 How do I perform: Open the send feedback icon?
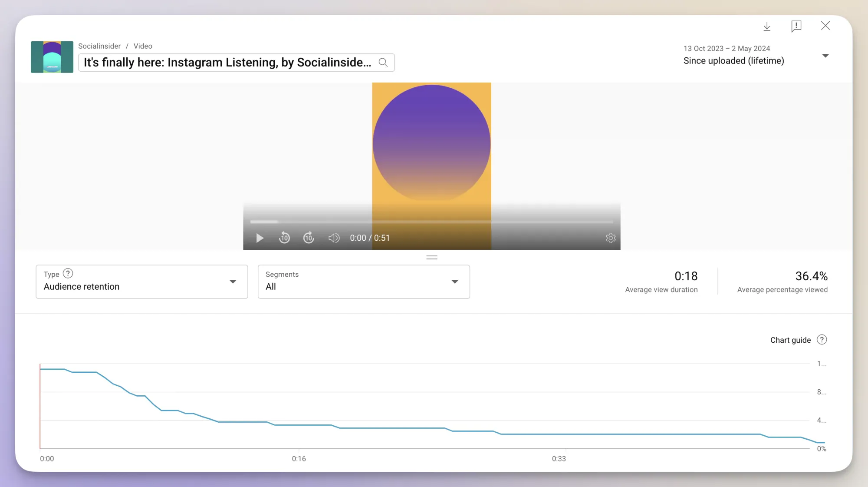[x=796, y=26]
